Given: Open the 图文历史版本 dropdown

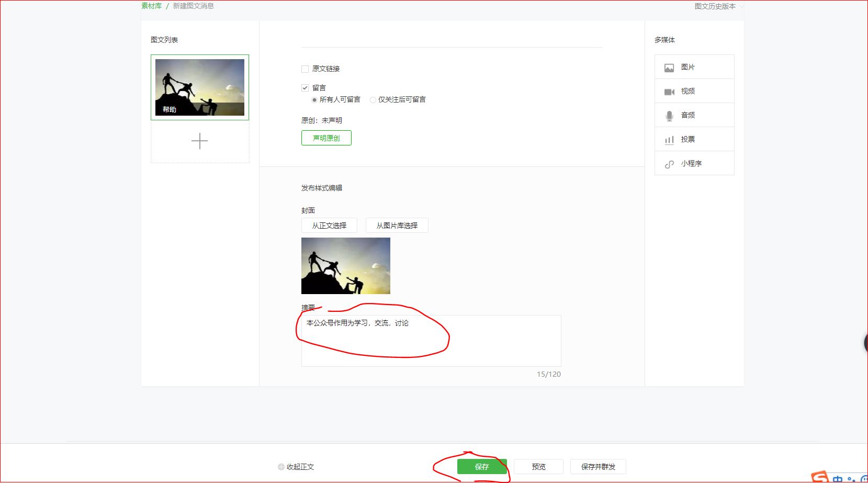Looking at the screenshot, I should (718, 6).
